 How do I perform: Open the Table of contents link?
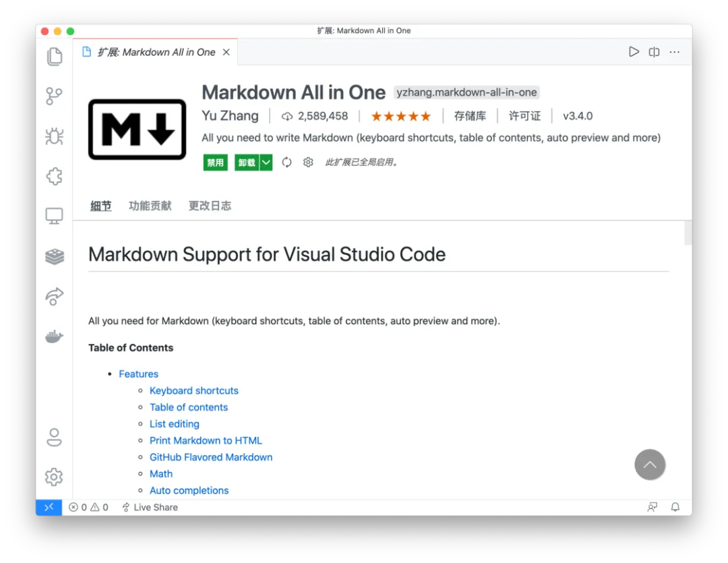click(189, 407)
